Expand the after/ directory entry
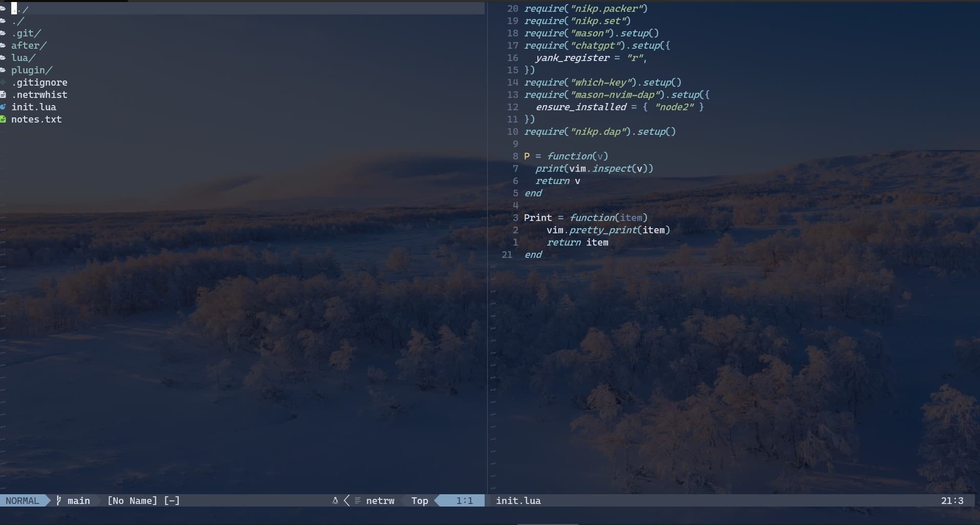Screen dimensions: 980x525 tap(29, 46)
